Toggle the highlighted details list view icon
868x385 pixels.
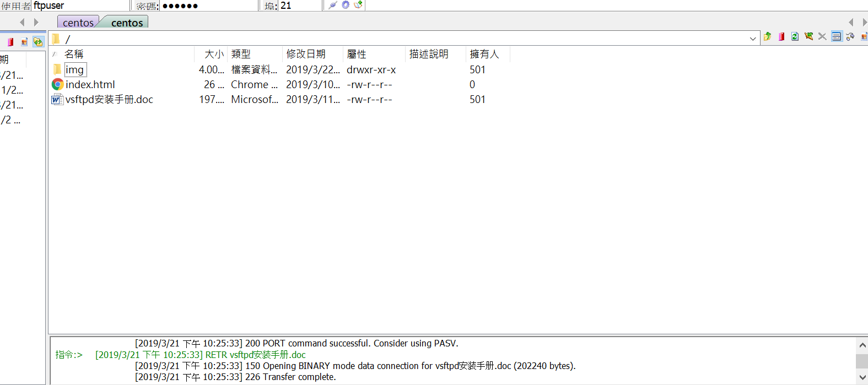(x=836, y=36)
